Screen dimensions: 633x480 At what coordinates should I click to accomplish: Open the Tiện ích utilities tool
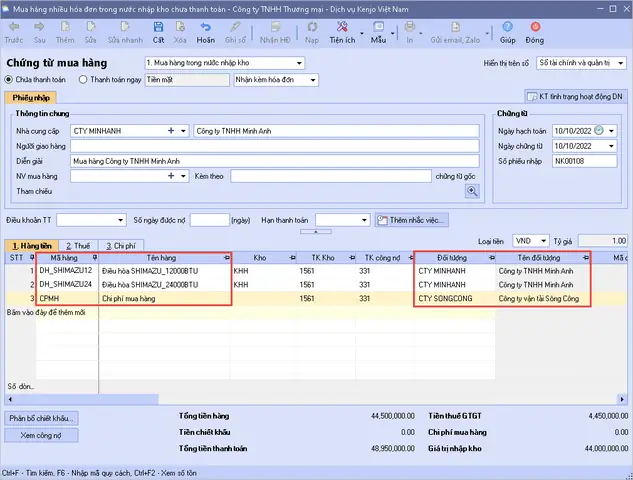[342, 34]
